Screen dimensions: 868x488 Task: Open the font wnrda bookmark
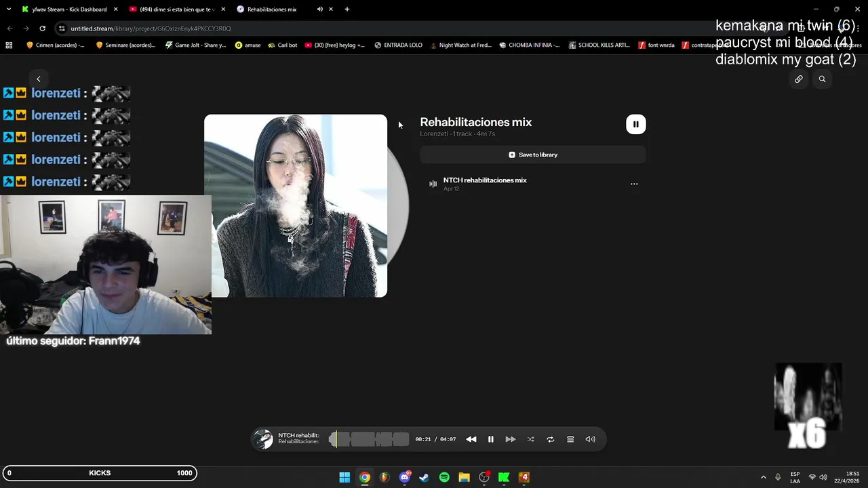click(x=656, y=45)
